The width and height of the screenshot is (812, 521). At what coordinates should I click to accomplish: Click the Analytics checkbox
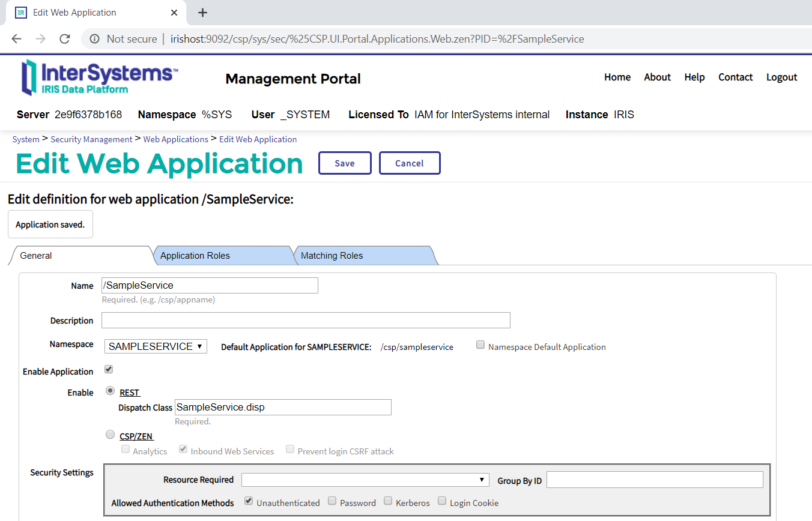pyautogui.click(x=126, y=450)
